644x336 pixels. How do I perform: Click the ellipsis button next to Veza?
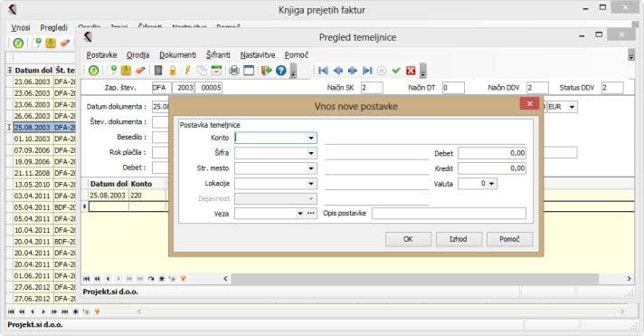(311, 214)
